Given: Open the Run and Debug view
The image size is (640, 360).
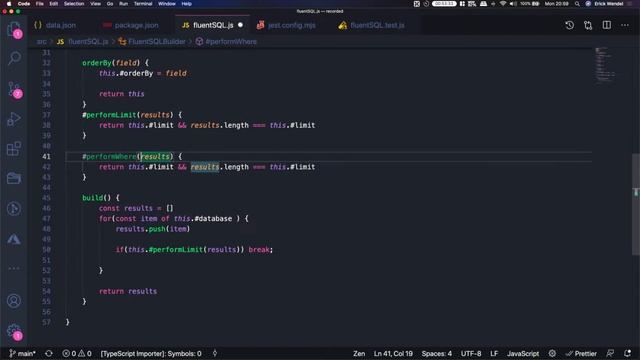Looking at the screenshot, I should click(x=14, y=119).
